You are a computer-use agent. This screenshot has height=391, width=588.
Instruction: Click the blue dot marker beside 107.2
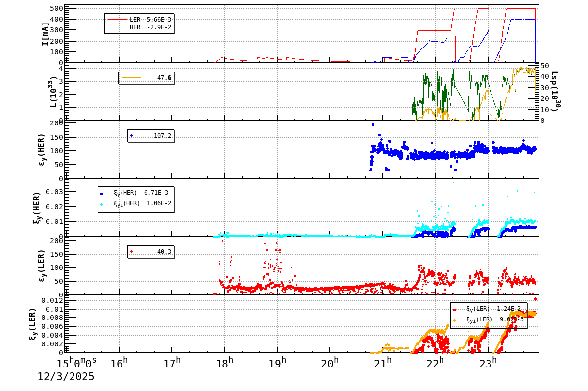click(x=131, y=136)
